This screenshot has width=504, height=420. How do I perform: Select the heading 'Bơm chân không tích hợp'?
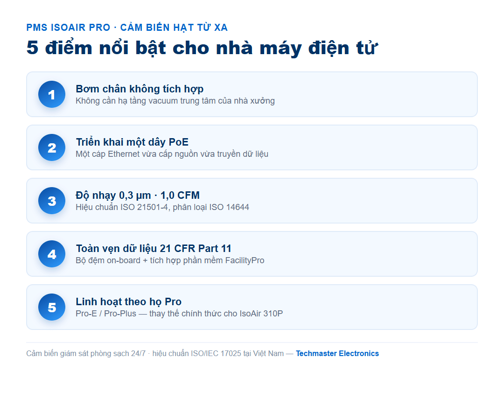point(140,89)
